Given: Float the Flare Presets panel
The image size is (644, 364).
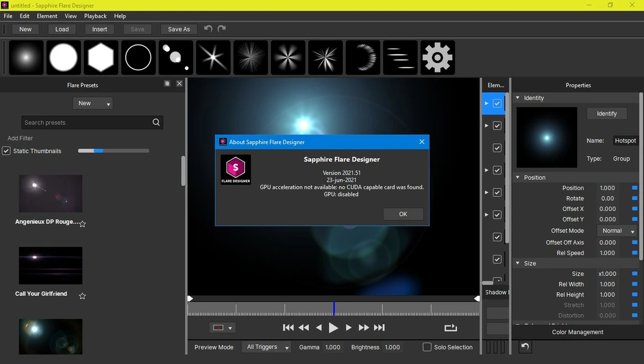Looking at the screenshot, I should pyautogui.click(x=167, y=84).
